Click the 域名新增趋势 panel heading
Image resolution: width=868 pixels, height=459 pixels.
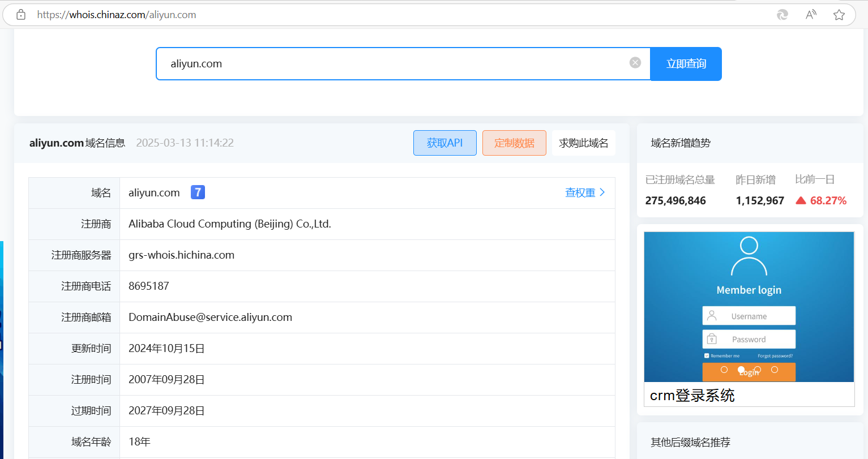(681, 143)
